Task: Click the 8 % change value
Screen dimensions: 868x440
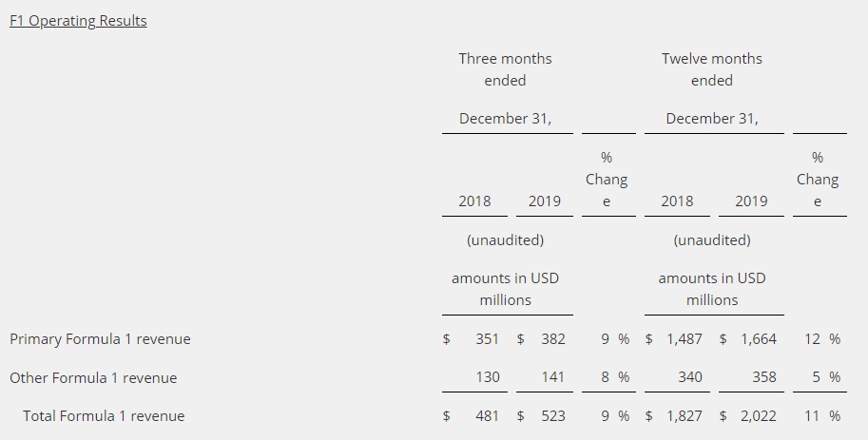Action: (617, 377)
